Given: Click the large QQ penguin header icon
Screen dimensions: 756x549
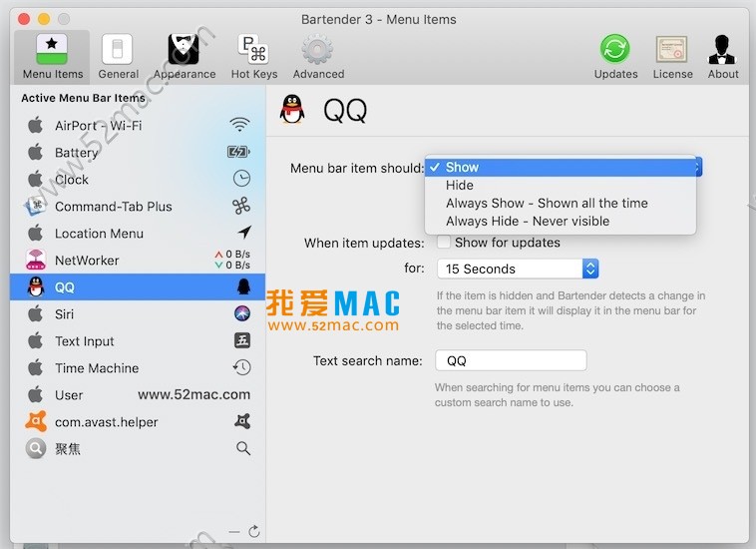Looking at the screenshot, I should [x=292, y=109].
